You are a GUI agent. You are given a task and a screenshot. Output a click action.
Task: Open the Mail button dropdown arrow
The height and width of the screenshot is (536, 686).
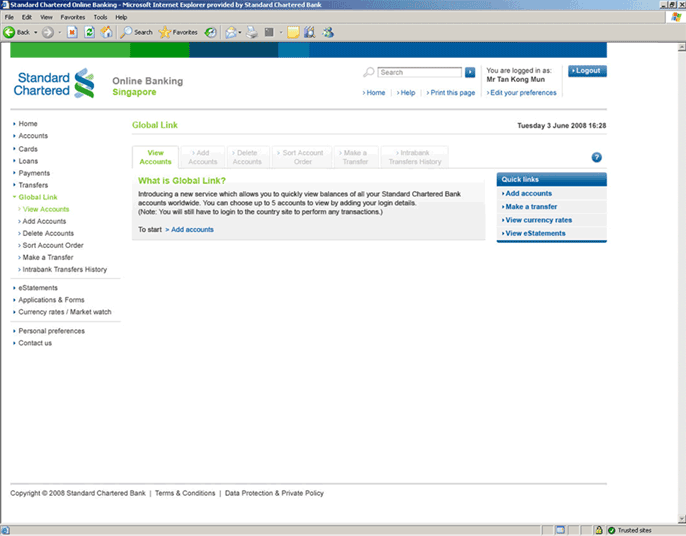240,32
